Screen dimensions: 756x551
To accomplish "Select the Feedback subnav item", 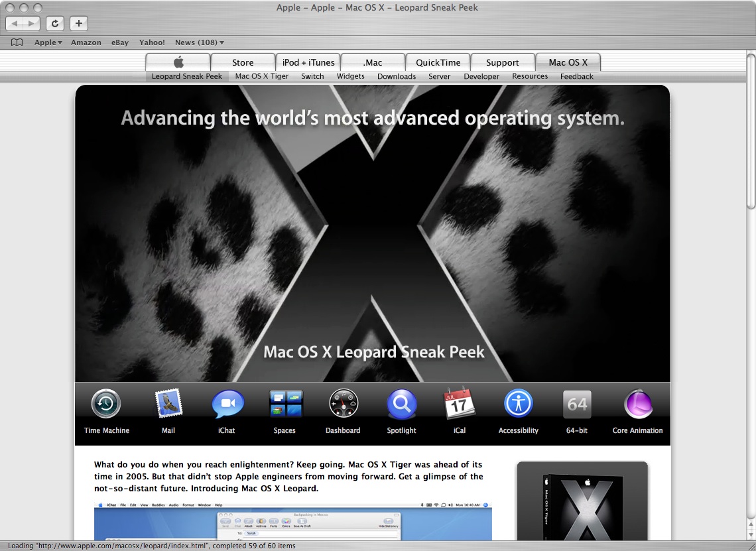I will coord(577,76).
